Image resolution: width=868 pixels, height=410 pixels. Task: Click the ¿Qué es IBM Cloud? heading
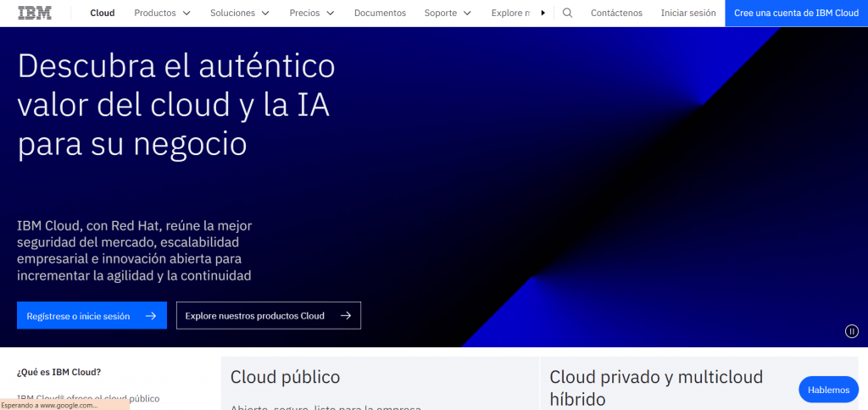click(x=58, y=372)
